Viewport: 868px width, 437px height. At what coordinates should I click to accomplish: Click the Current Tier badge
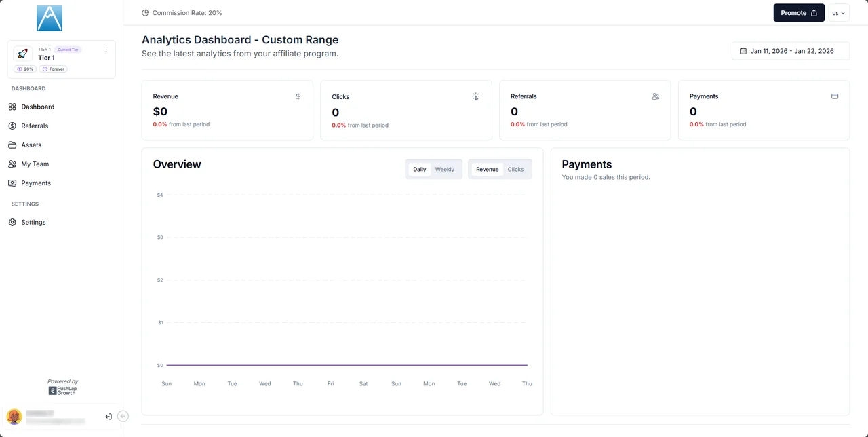(68, 50)
